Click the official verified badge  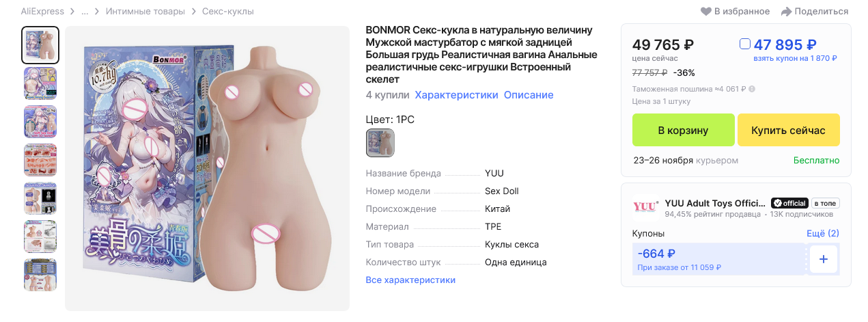point(789,203)
